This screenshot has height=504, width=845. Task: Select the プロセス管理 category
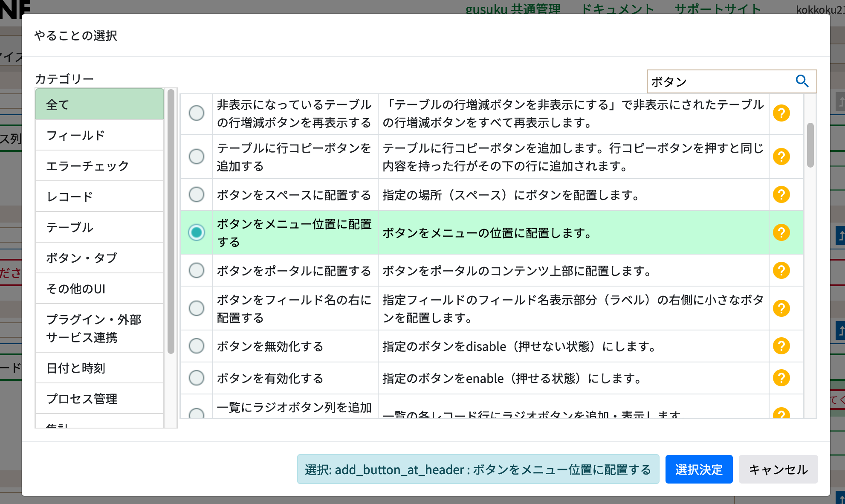pos(99,399)
